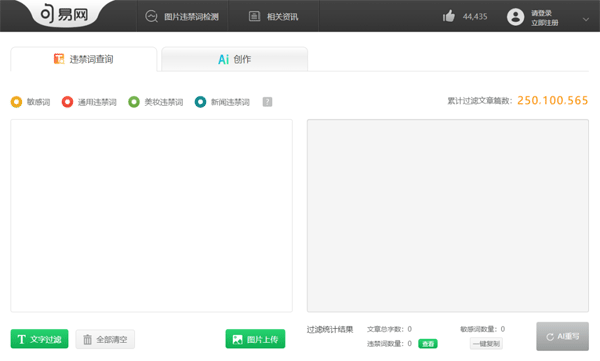Toggle 新闻违禁词 teal radio option
600x361 pixels.
pos(200,102)
